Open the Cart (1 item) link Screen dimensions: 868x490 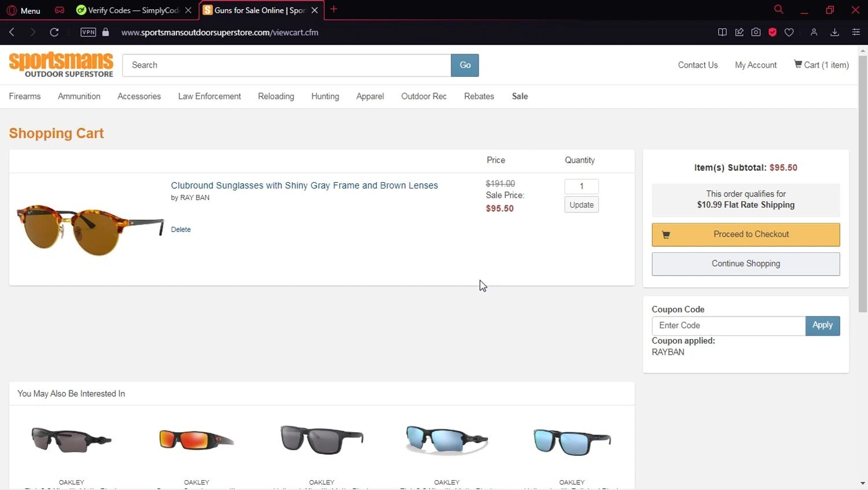822,65
